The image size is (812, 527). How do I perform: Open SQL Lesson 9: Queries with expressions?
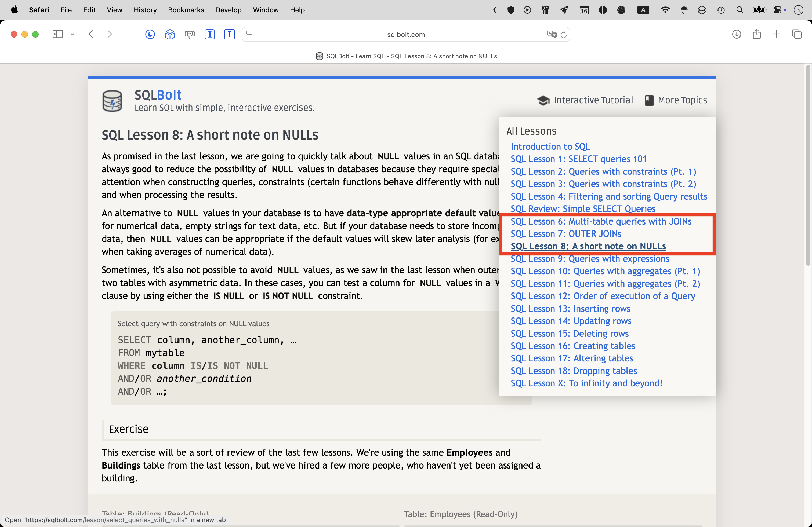click(590, 259)
